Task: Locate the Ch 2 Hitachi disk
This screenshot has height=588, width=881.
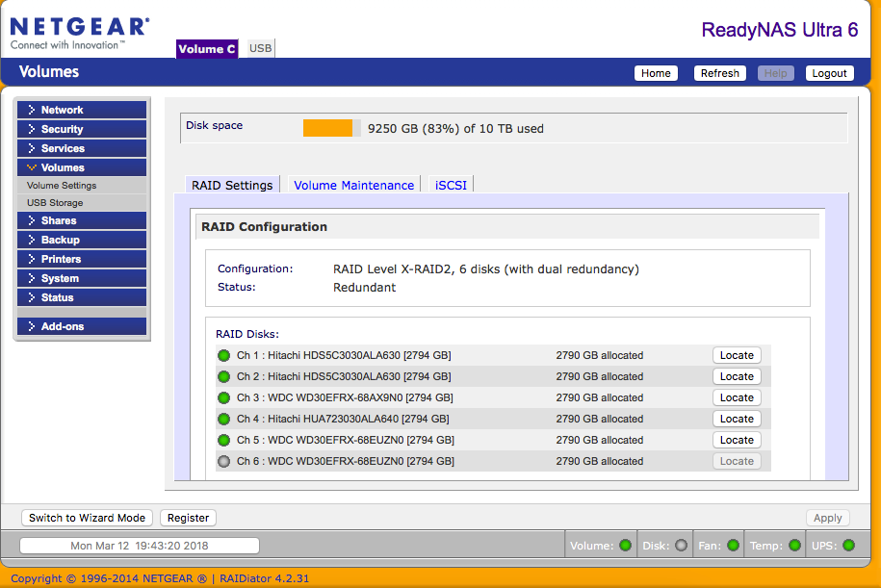Action: pyautogui.click(x=737, y=377)
